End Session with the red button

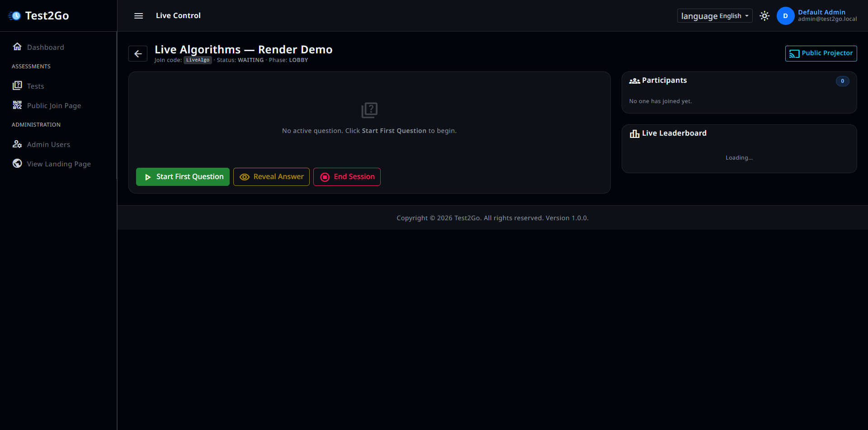[x=347, y=177]
